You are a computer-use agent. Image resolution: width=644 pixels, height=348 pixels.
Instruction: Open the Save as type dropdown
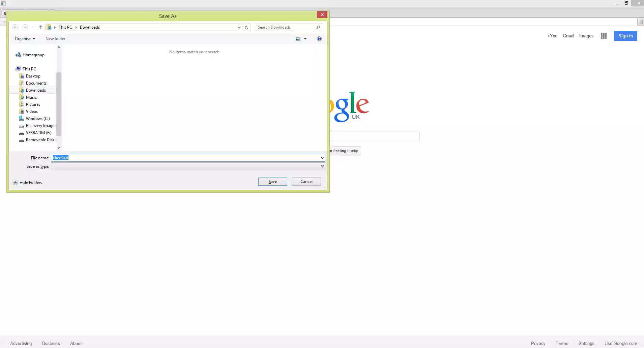(322, 166)
